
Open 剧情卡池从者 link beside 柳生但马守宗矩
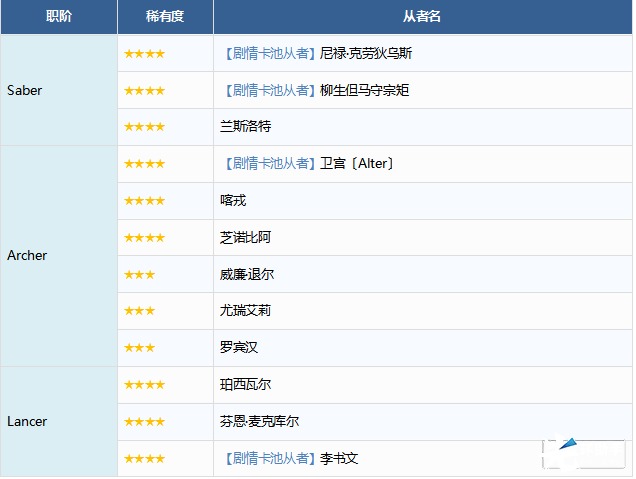pos(268,91)
